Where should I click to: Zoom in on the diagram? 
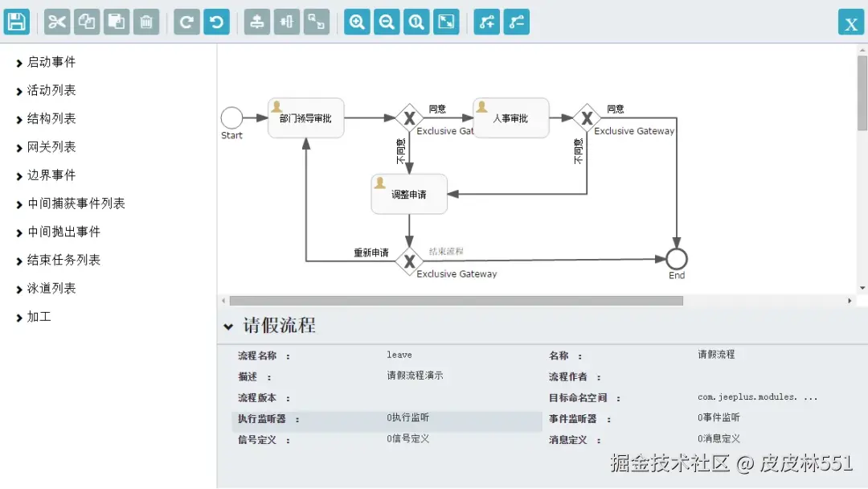tap(356, 22)
